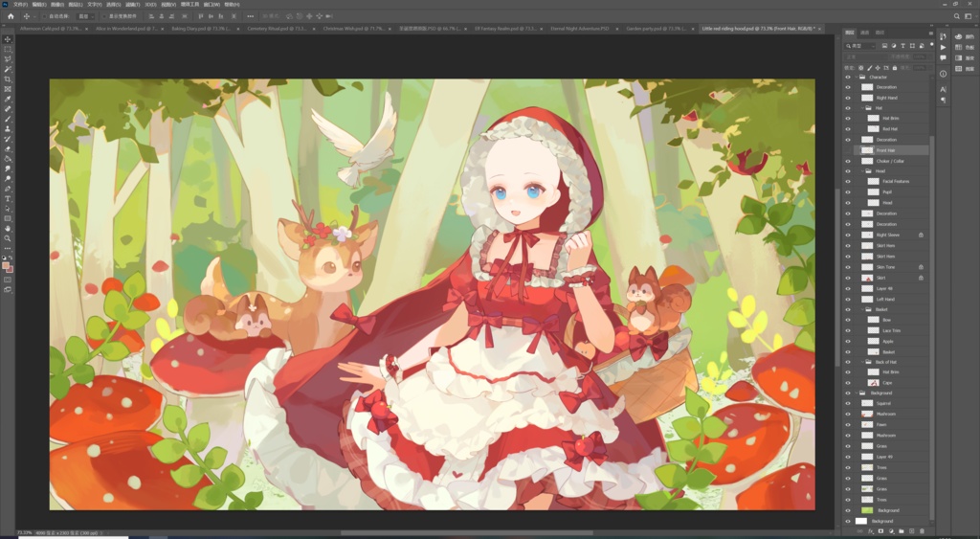Hide the Fawn layer

coord(848,424)
